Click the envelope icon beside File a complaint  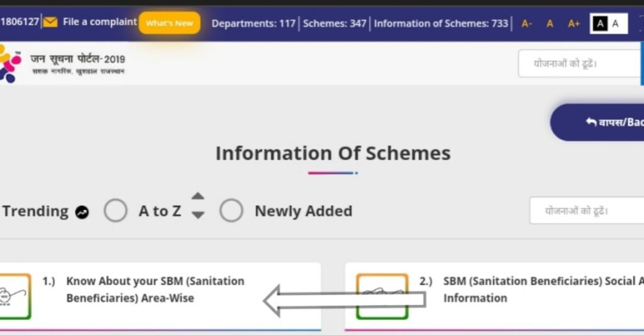(x=50, y=22)
